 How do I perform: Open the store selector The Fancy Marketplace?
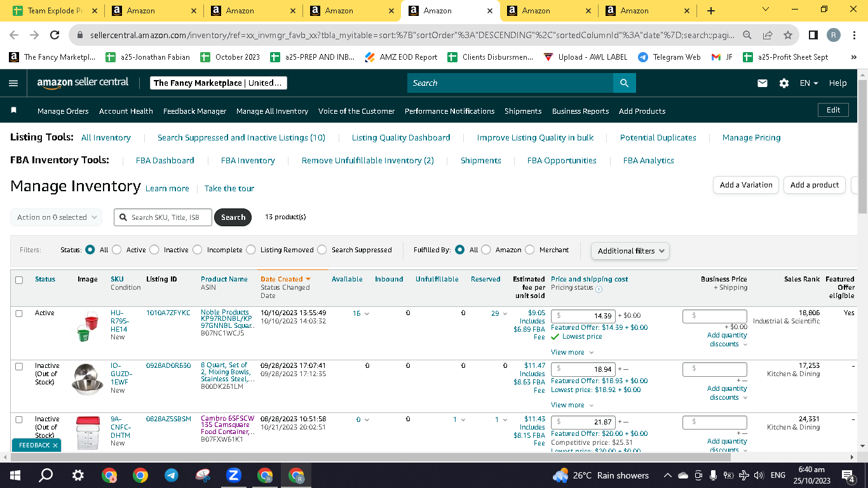click(x=219, y=83)
